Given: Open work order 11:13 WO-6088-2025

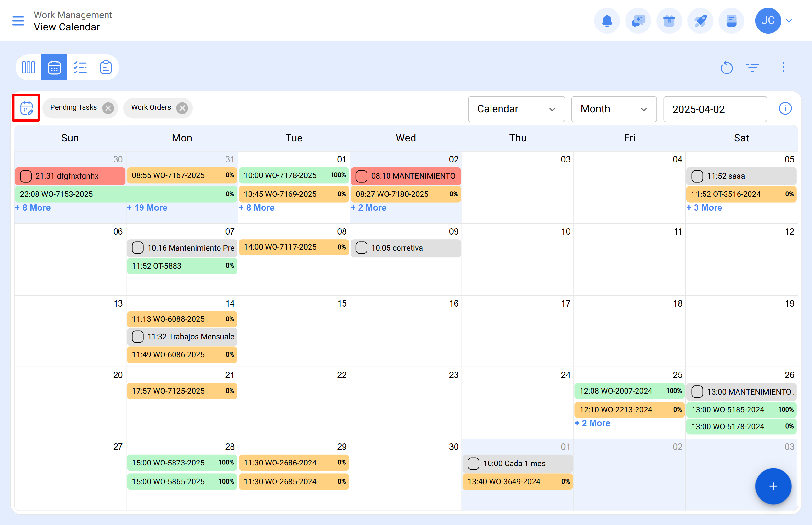Looking at the screenshot, I should click(182, 319).
